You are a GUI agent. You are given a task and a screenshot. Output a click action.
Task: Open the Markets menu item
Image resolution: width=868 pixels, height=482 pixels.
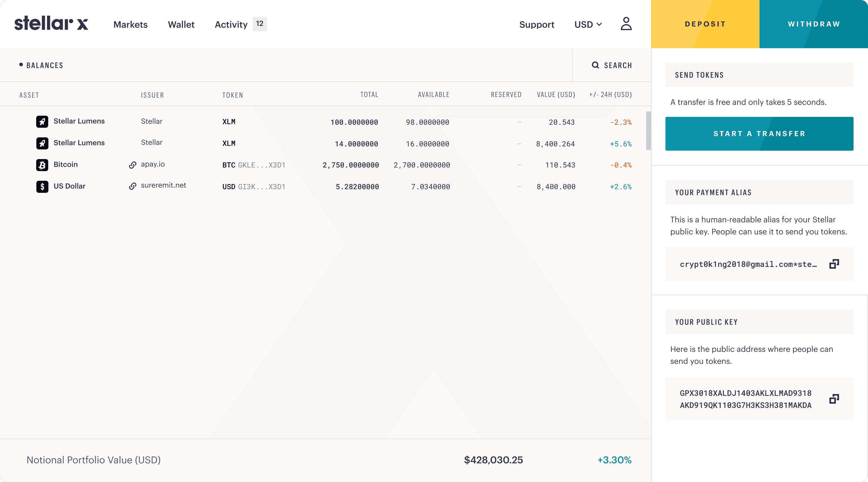pyautogui.click(x=131, y=25)
